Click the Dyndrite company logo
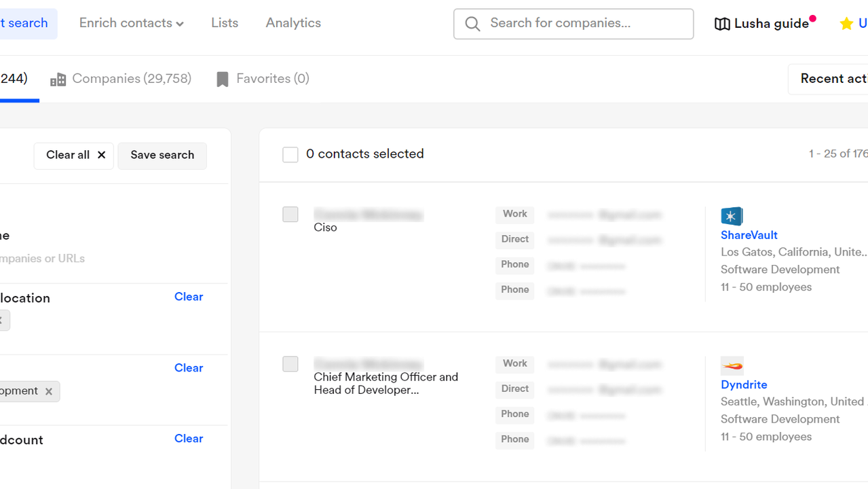This screenshot has height=489, width=868. click(x=732, y=366)
